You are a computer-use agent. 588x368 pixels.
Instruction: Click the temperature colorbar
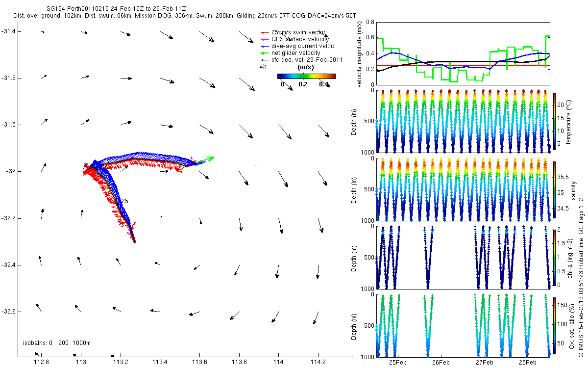click(x=554, y=121)
